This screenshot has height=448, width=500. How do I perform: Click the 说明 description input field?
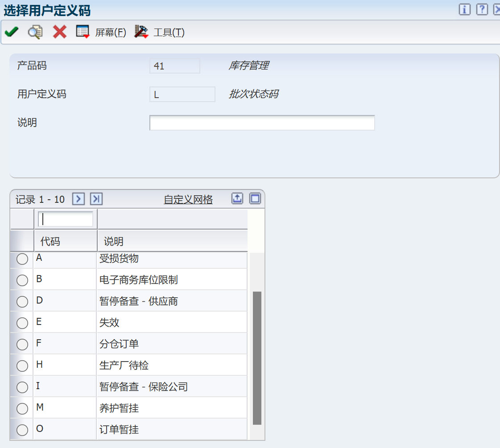[262, 123]
